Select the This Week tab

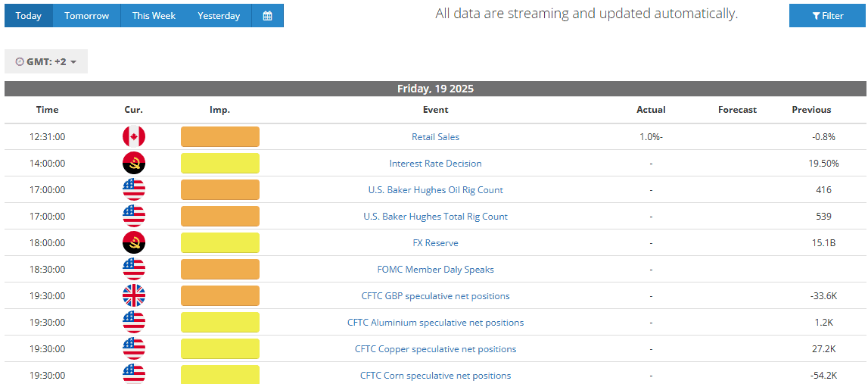[x=154, y=16]
